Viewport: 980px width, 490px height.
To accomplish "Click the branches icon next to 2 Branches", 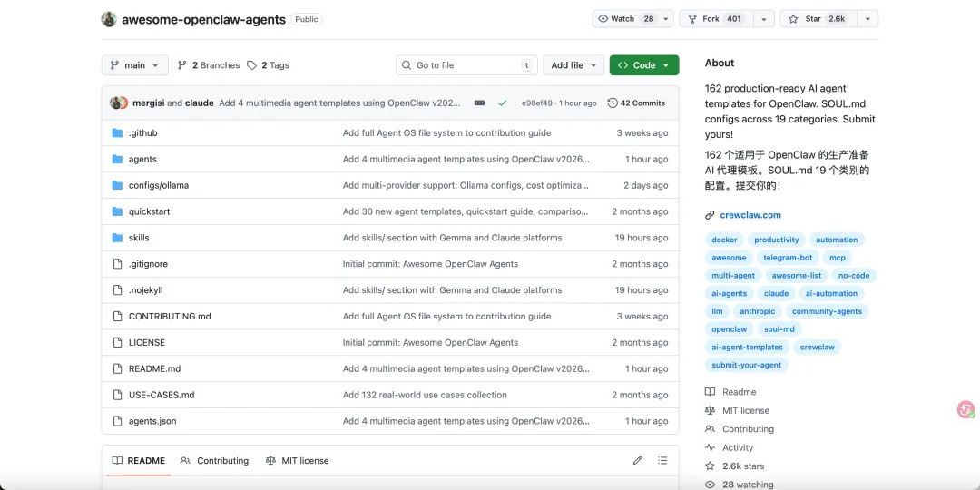I will [x=181, y=65].
